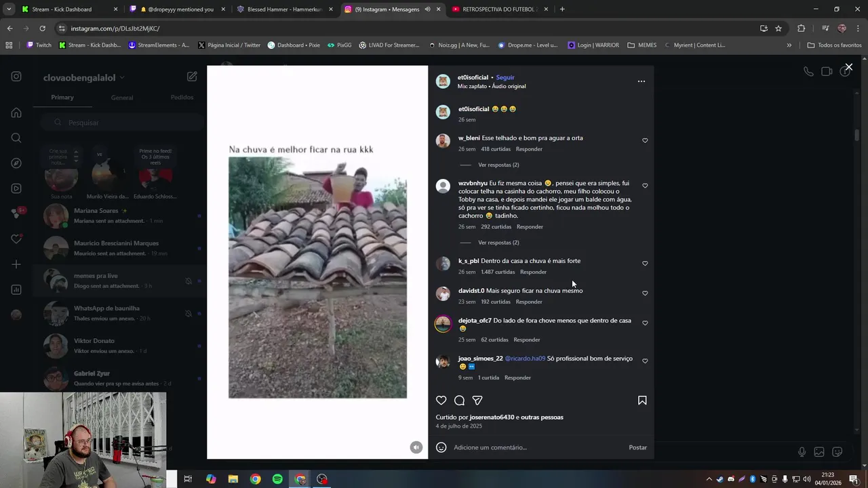Open Messages icon with notification badge
The width and height of the screenshot is (868, 488).
point(16,213)
